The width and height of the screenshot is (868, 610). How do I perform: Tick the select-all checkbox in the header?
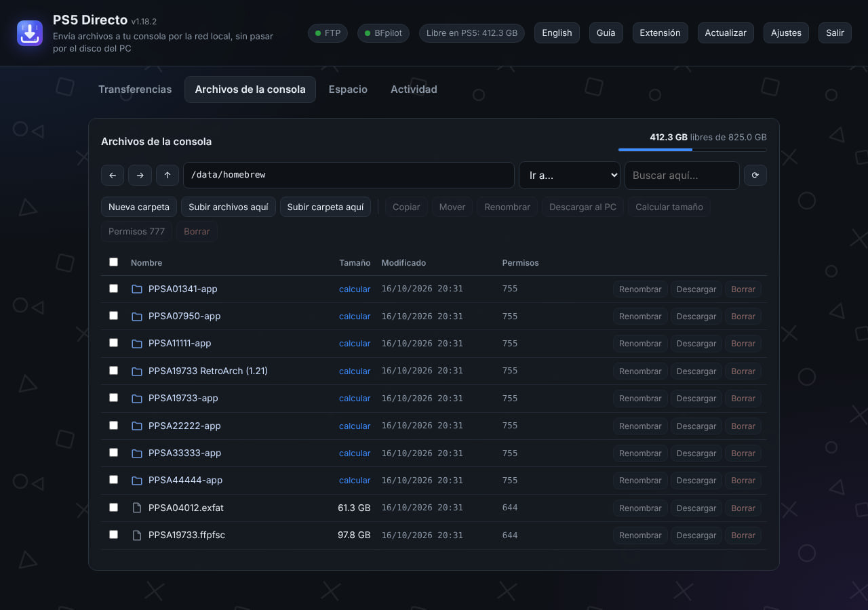coord(113,262)
